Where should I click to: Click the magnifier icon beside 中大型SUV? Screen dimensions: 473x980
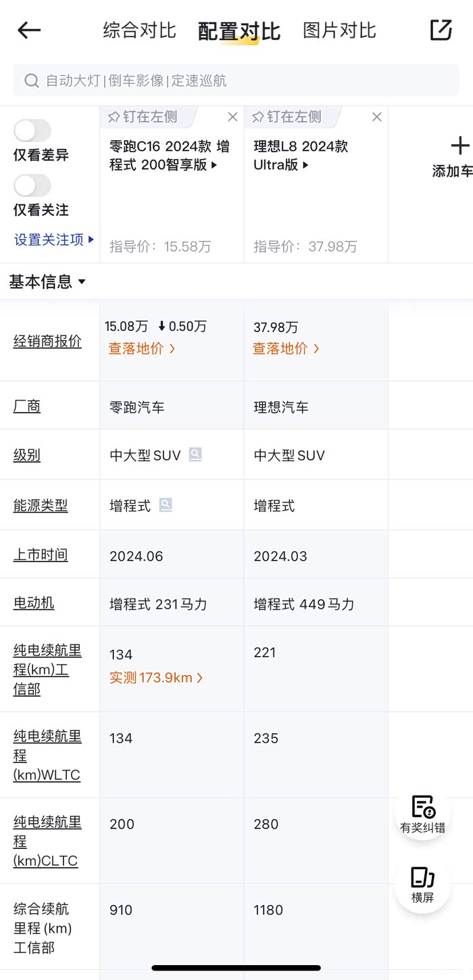tap(195, 454)
